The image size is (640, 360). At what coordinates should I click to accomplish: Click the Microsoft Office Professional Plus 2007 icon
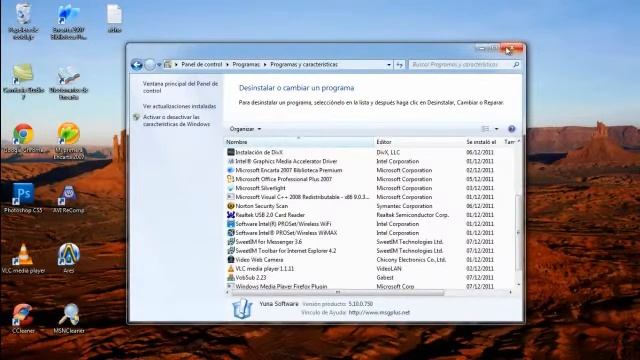tap(231, 179)
